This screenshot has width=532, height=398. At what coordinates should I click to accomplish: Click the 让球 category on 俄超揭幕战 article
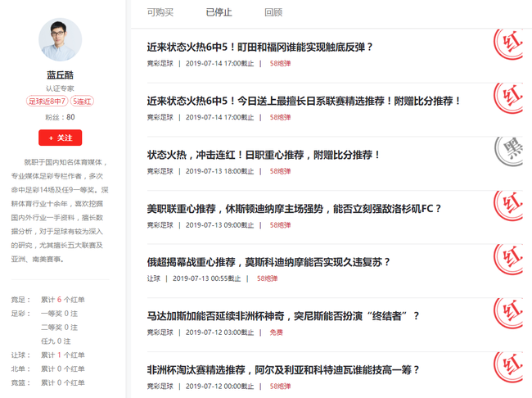153,278
